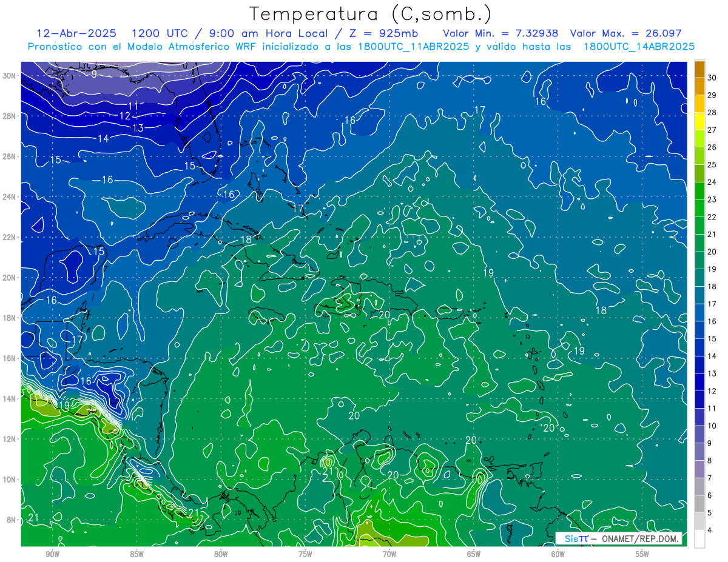Click the 90W longitude axis label

pos(53,554)
